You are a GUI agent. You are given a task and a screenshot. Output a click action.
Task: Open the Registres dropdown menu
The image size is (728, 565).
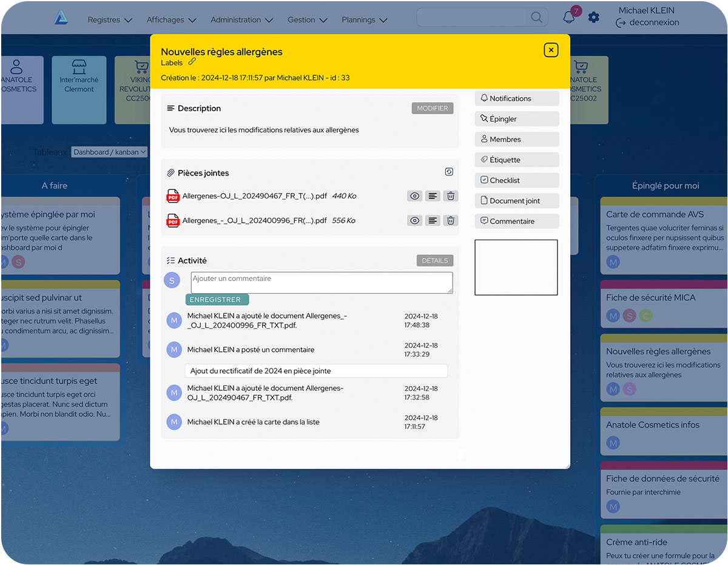click(110, 20)
